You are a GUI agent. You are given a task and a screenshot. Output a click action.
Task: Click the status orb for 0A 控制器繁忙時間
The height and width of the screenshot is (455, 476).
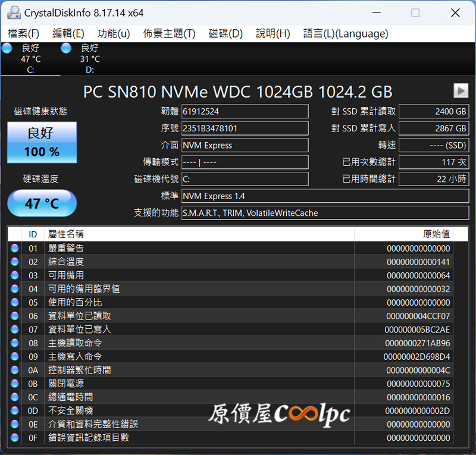[14, 370]
